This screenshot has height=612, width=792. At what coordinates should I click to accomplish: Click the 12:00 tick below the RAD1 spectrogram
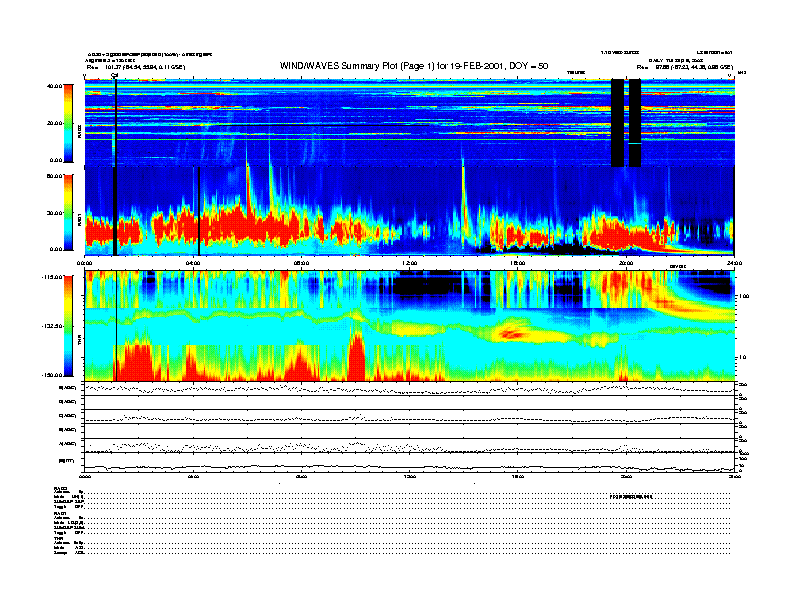(x=410, y=263)
